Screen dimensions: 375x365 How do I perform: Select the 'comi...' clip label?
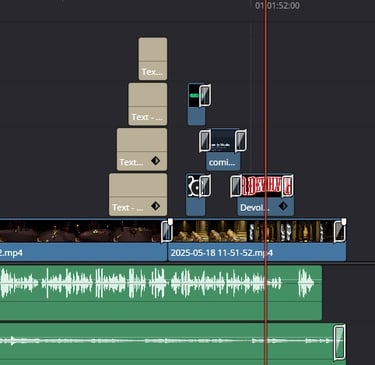pos(222,162)
